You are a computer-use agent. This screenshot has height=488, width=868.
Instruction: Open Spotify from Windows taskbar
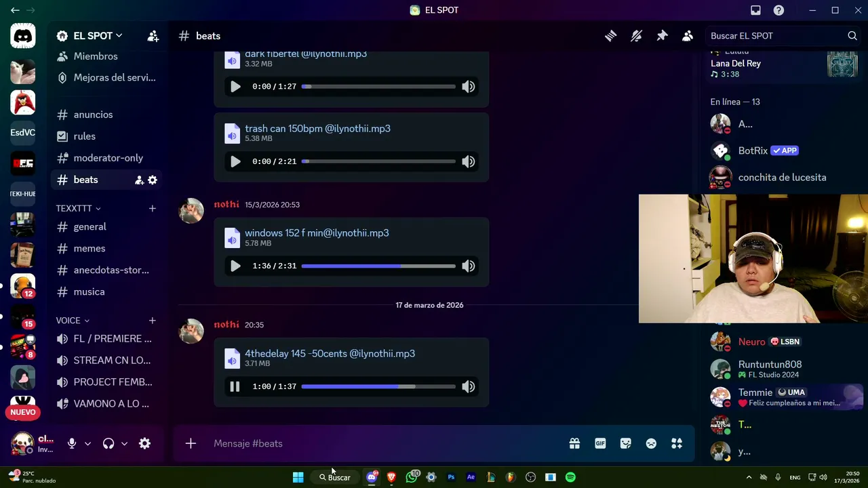(570, 477)
